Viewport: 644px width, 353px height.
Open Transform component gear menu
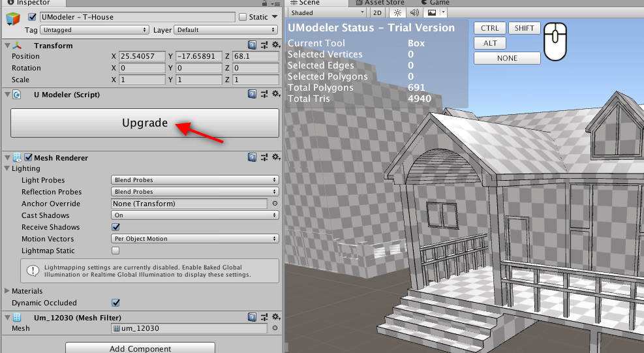tap(276, 45)
